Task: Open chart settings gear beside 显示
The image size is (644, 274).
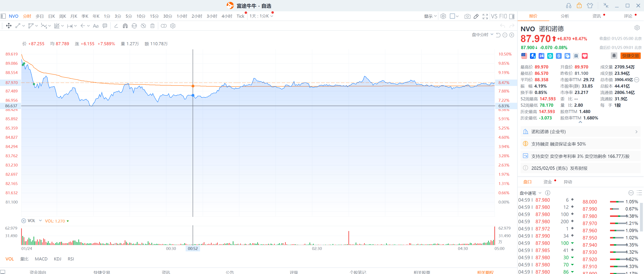Action: point(443,16)
